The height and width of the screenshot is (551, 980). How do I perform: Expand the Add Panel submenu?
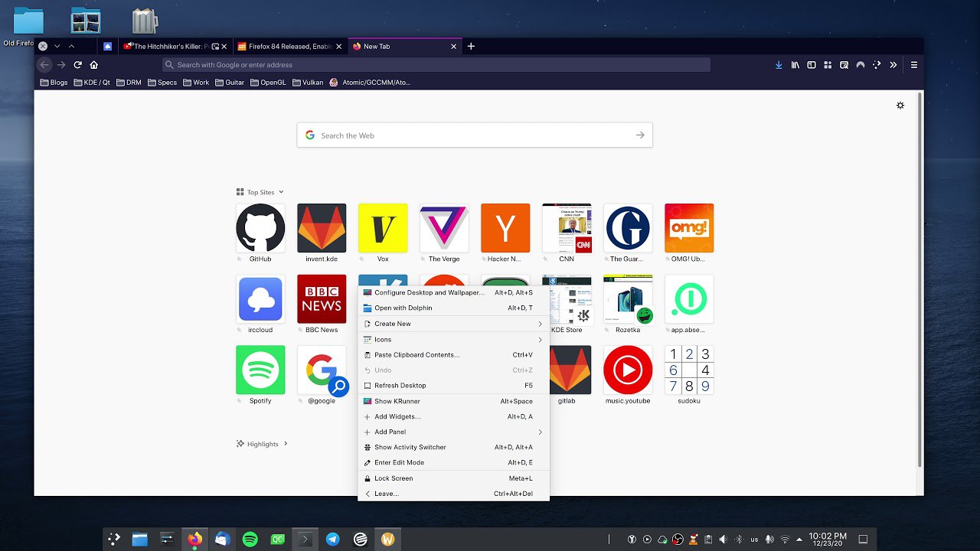(x=453, y=432)
